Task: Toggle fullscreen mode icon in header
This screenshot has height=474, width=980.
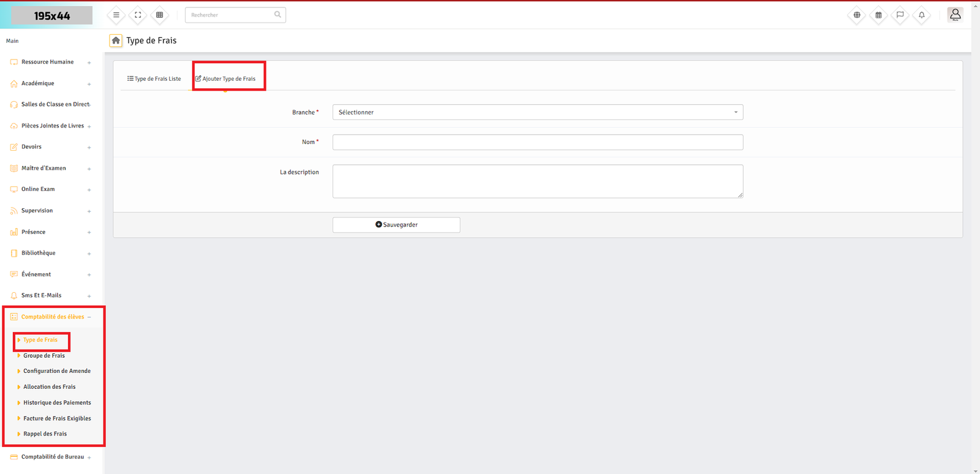Action: pyautogui.click(x=138, y=15)
